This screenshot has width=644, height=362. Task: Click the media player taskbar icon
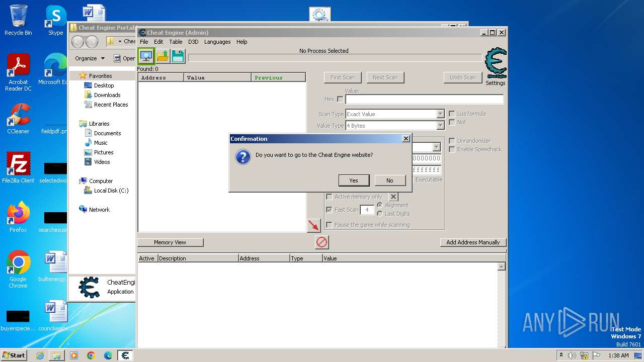point(74,355)
